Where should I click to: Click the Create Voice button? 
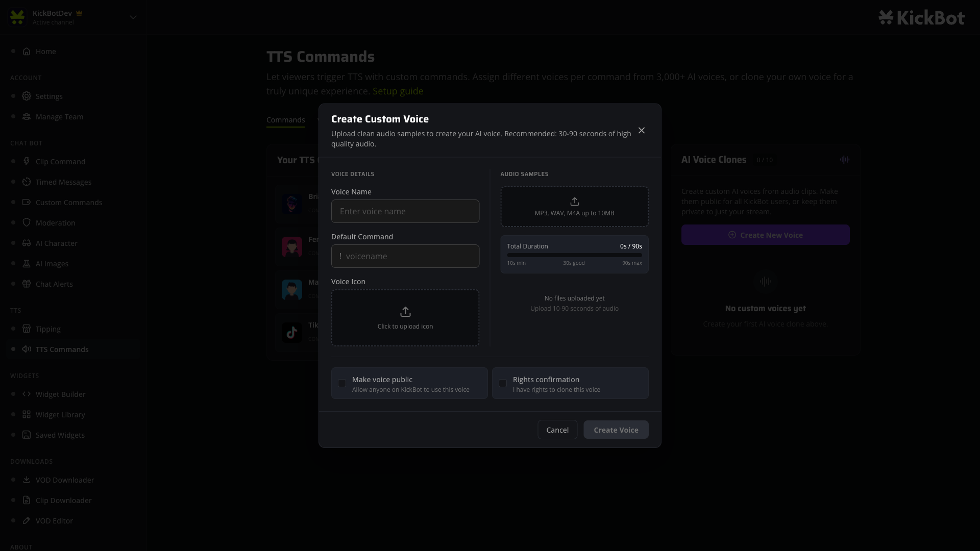pos(616,430)
